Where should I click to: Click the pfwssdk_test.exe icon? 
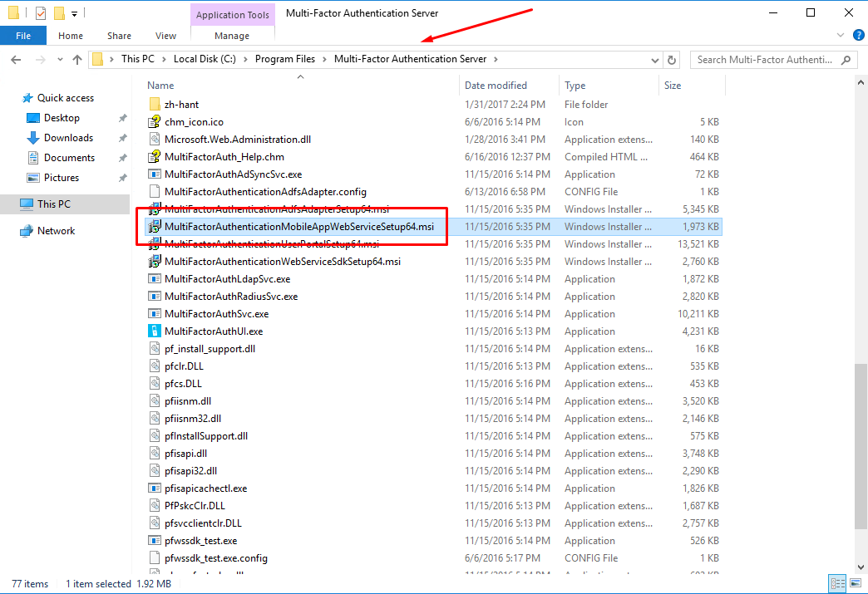155,540
